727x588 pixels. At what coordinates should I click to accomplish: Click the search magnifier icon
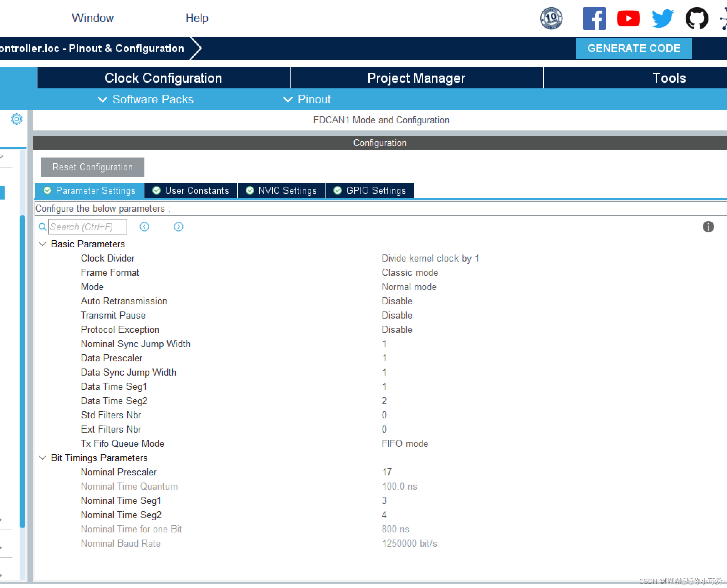42,227
